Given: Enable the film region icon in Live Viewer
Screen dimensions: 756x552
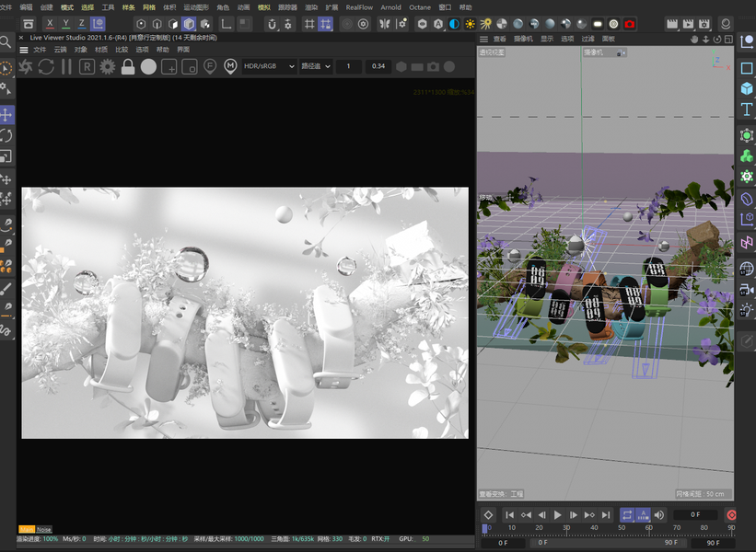Looking at the screenshot, I should 190,67.
